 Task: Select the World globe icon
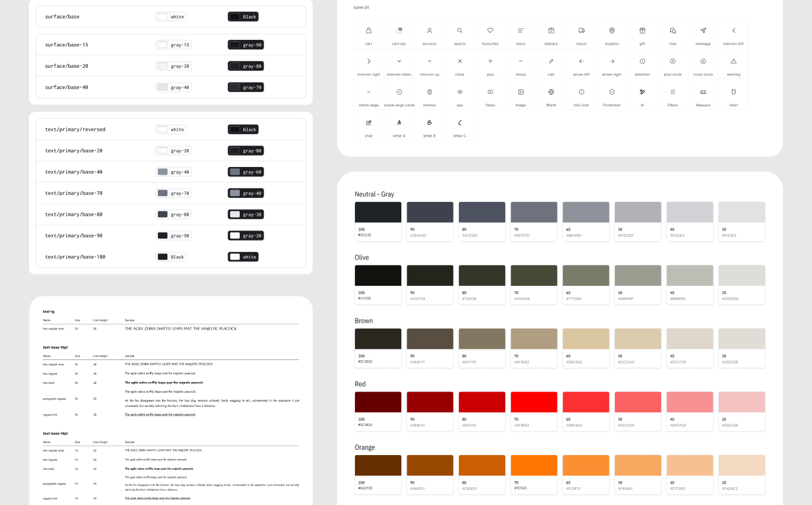551,92
